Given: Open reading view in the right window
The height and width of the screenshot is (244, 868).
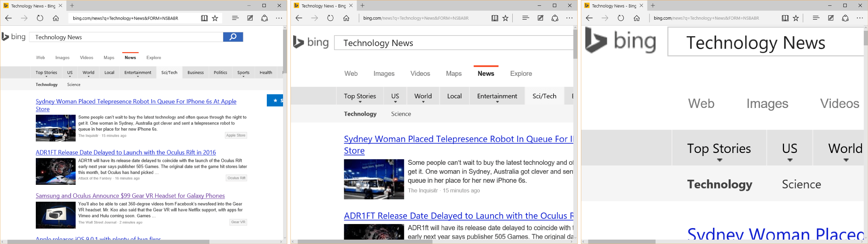Looking at the screenshot, I should [x=785, y=18].
